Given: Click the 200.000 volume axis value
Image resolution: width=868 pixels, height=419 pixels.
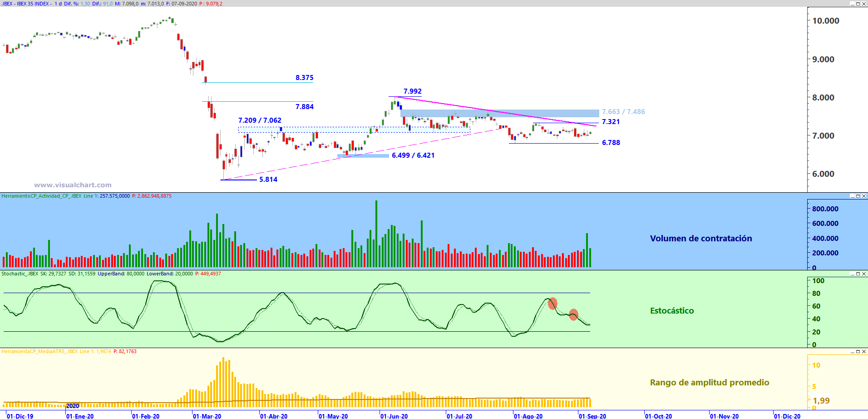Looking at the screenshot, I should pos(825,253).
